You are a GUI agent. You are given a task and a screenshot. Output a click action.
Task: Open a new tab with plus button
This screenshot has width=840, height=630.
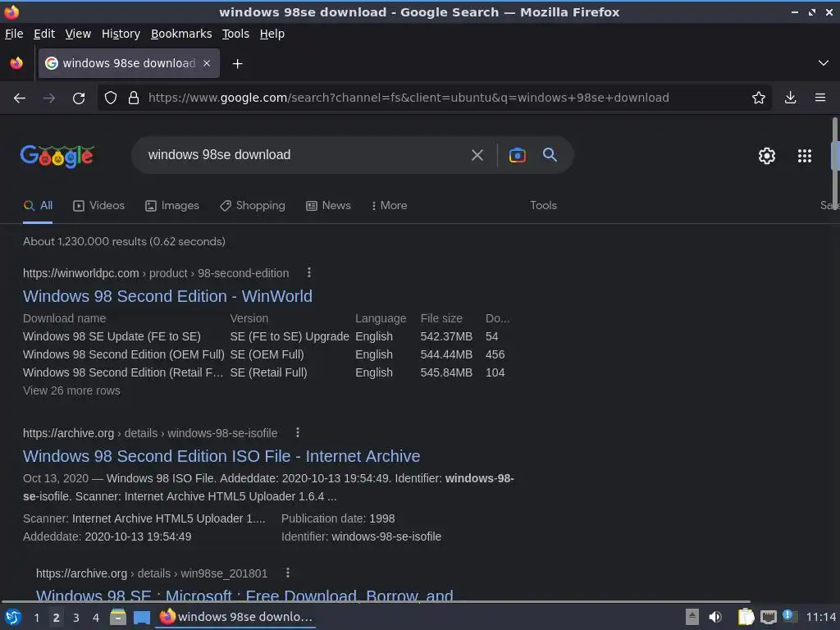237,64
